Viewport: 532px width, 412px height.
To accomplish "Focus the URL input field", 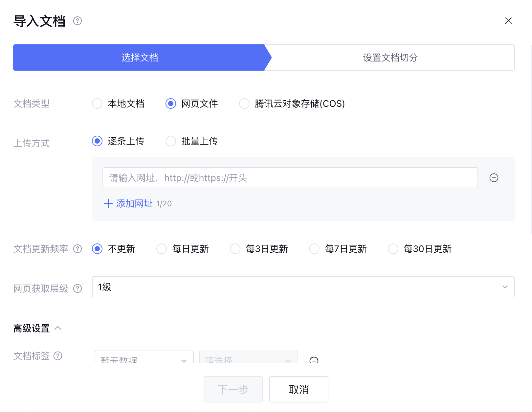I will coord(290,178).
